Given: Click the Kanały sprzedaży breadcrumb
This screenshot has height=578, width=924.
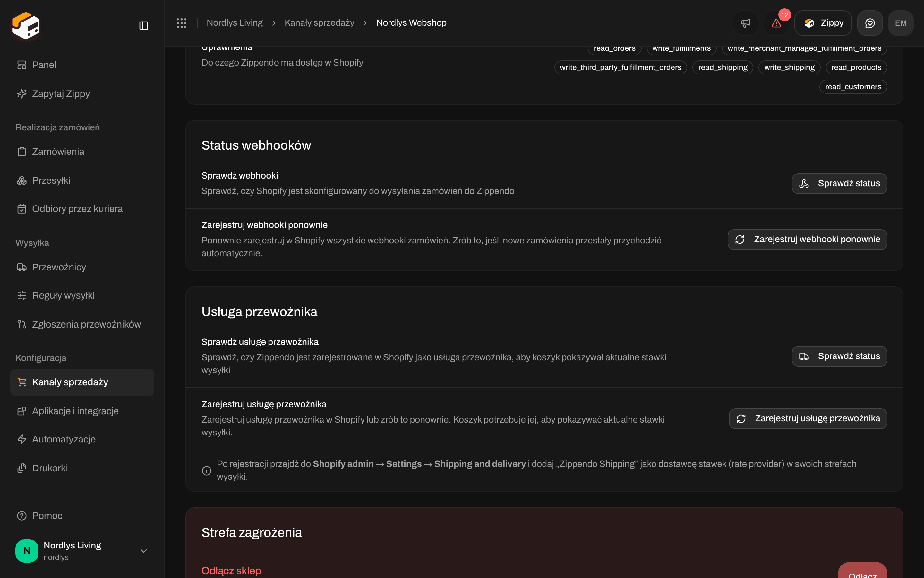Looking at the screenshot, I should point(319,23).
